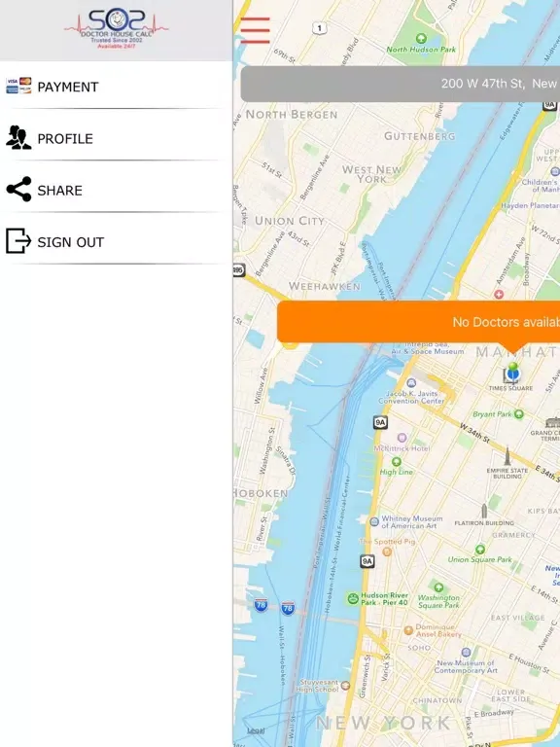560x747 pixels.
Task: Click the sign out door-arrow icon
Action: pyautogui.click(x=18, y=240)
